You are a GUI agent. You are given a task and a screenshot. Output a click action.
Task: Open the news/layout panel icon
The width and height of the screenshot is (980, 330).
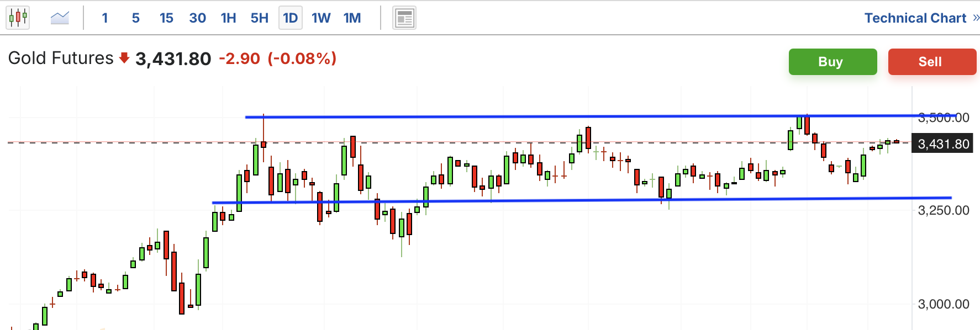click(404, 18)
